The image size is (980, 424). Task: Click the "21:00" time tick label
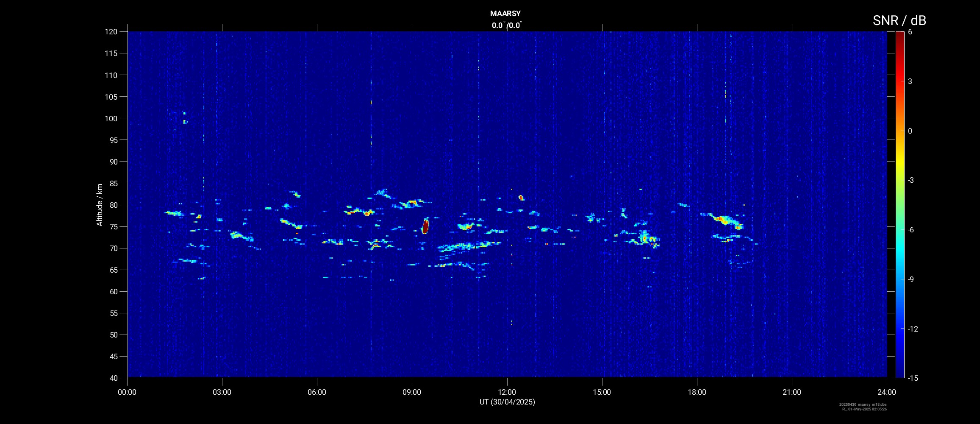[792, 392]
